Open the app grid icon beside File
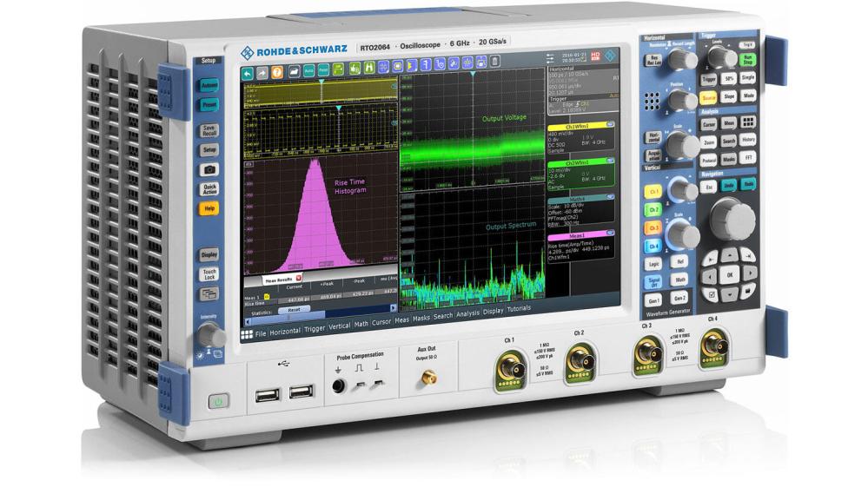Image resolution: width=868 pixels, height=487 pixels. coord(247,332)
